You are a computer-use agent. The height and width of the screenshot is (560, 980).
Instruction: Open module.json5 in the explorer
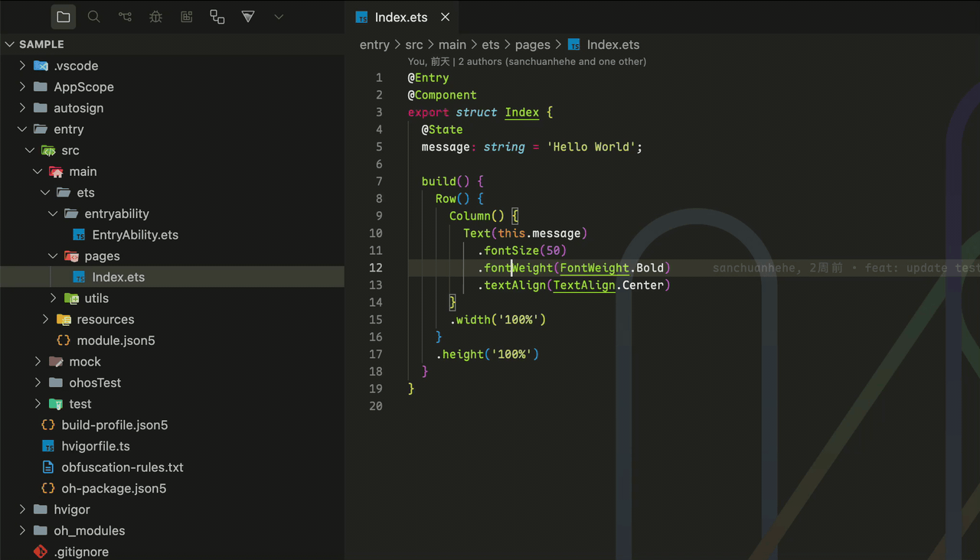[116, 340]
